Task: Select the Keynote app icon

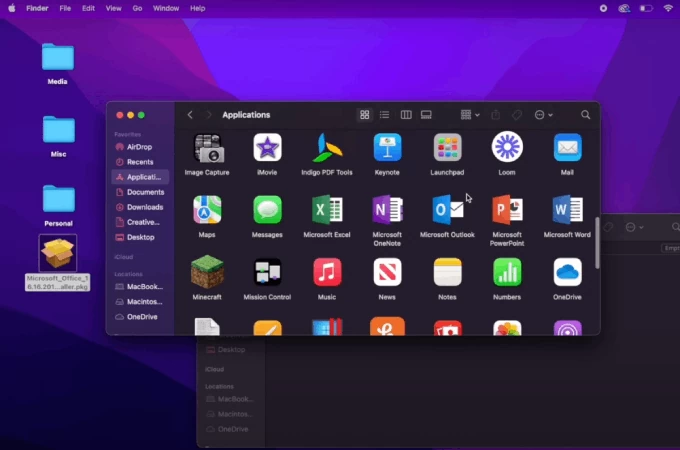Action: point(387,148)
